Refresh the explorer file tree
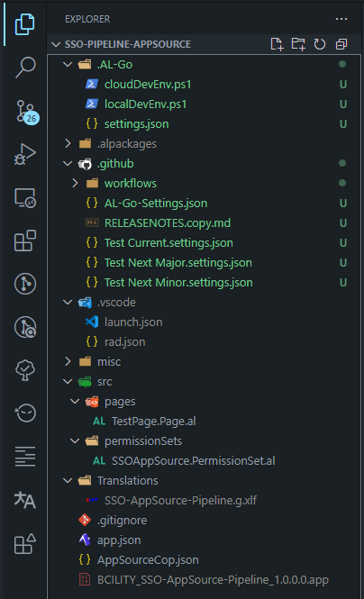 pos(320,44)
